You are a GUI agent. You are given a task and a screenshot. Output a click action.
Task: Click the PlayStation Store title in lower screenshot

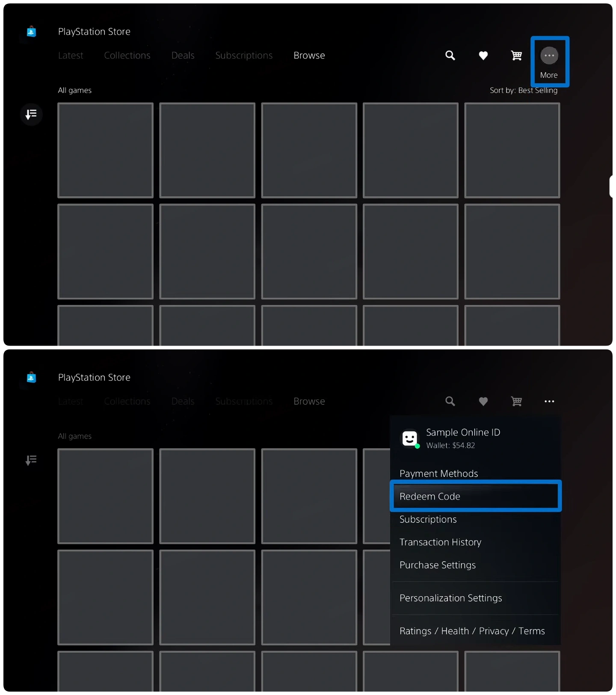(x=94, y=378)
